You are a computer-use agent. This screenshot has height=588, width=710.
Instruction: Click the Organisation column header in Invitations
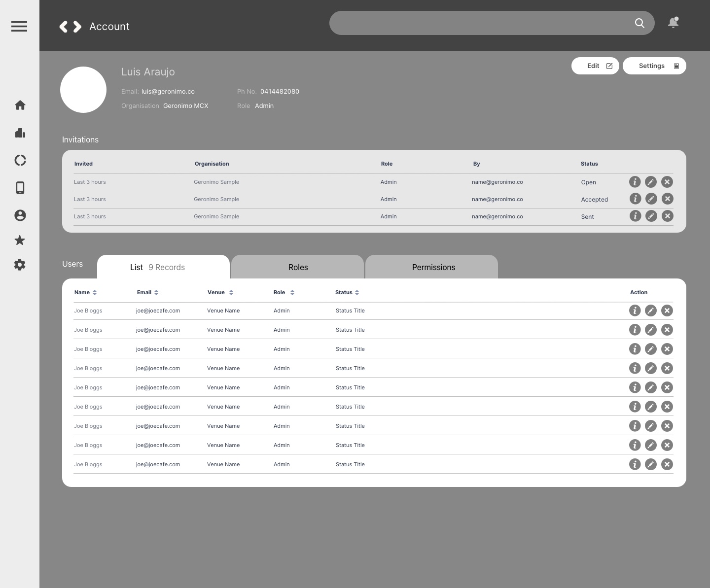pyautogui.click(x=212, y=164)
